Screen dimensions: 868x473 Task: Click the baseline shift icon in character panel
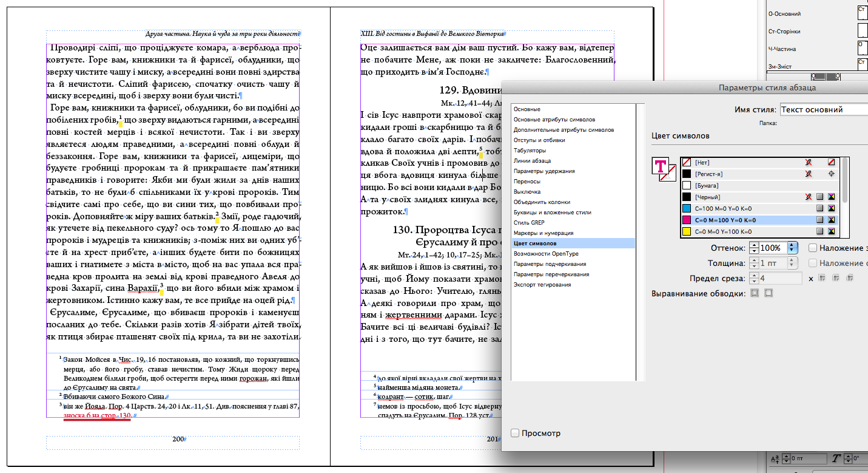coord(775,459)
